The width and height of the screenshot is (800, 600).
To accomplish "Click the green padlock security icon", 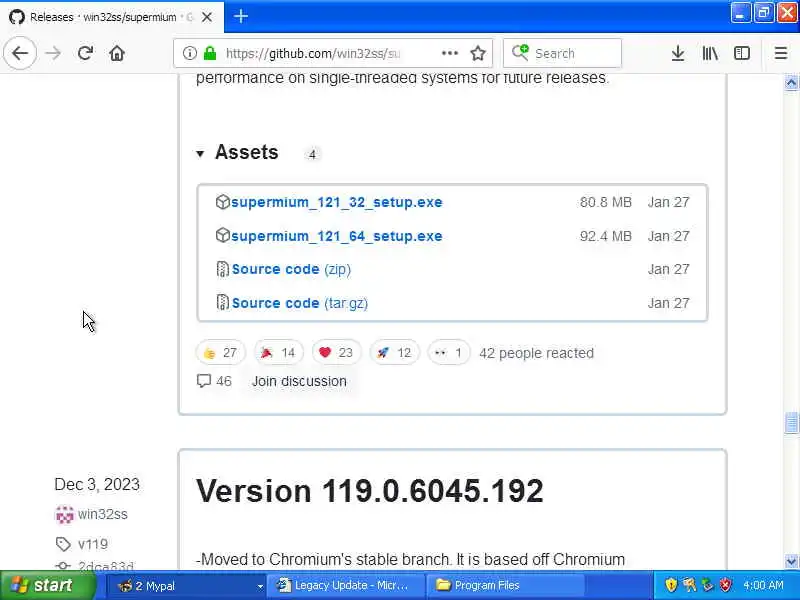I will [210, 53].
